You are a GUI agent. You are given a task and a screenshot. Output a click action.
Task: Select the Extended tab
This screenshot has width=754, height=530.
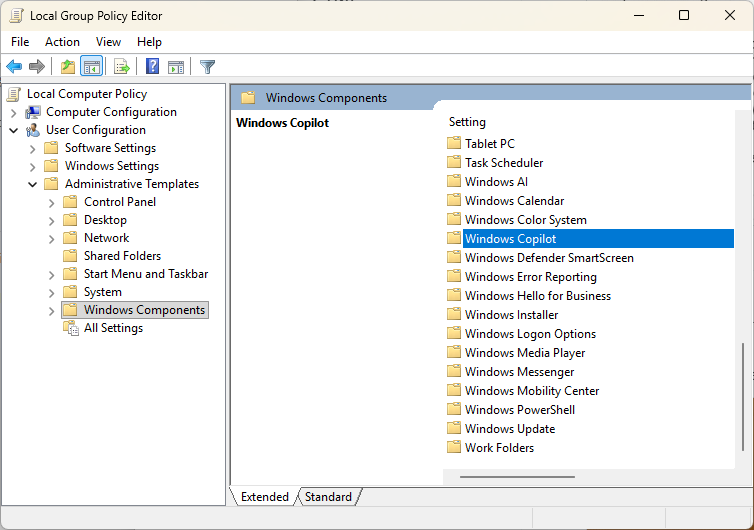tap(264, 497)
